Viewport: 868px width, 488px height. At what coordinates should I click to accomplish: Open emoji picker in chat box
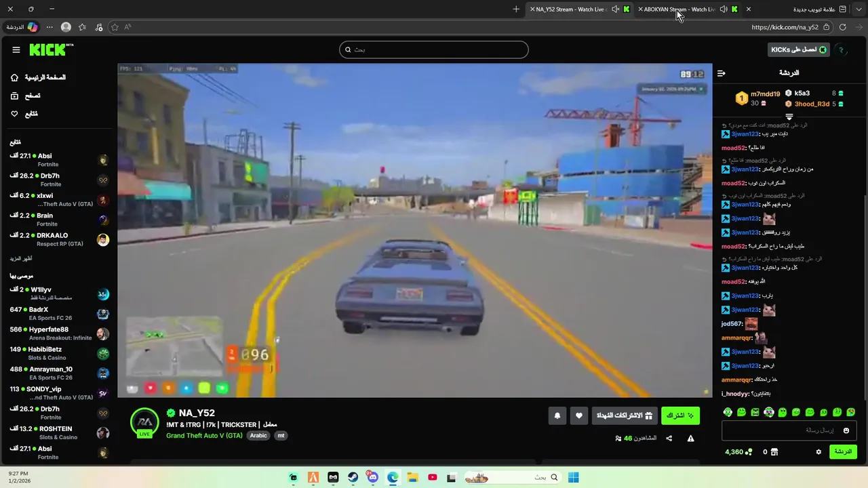[x=846, y=430]
